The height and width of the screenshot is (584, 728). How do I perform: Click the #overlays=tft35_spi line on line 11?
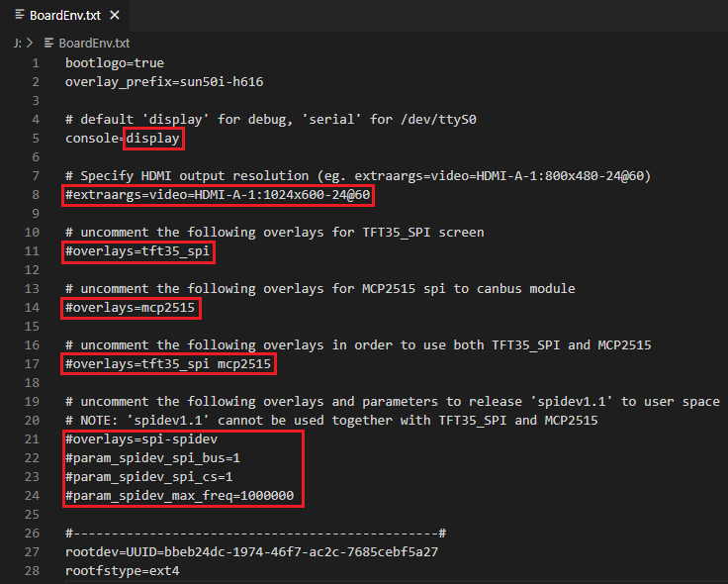[x=138, y=251]
